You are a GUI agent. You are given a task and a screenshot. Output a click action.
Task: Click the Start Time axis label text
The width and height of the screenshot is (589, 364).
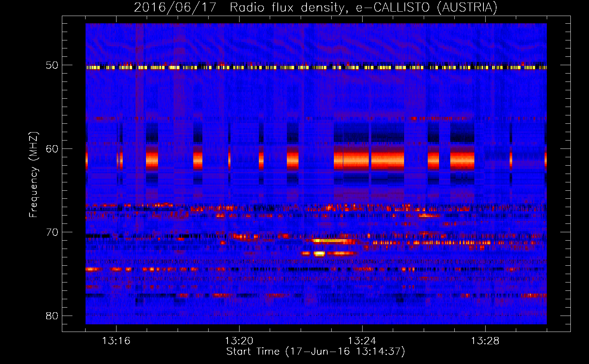[x=316, y=352]
